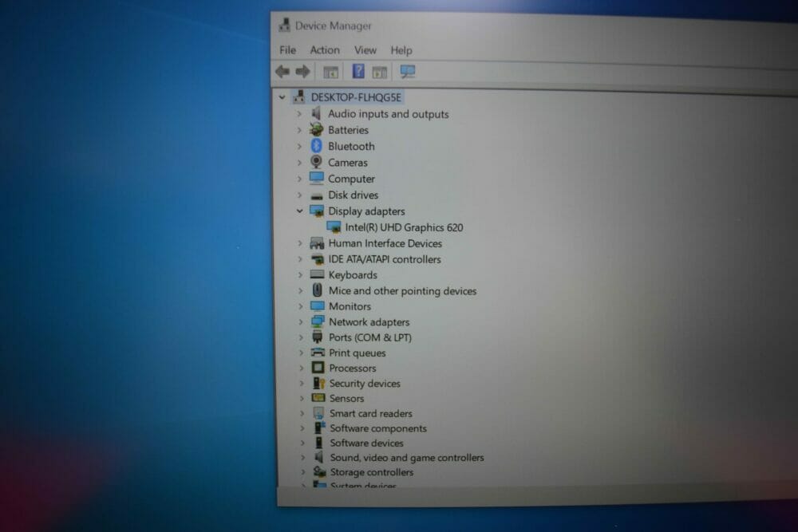Collapse the DESKTOP-FLHQG5E root node arrow
The width and height of the screenshot is (798, 532).
[282, 97]
